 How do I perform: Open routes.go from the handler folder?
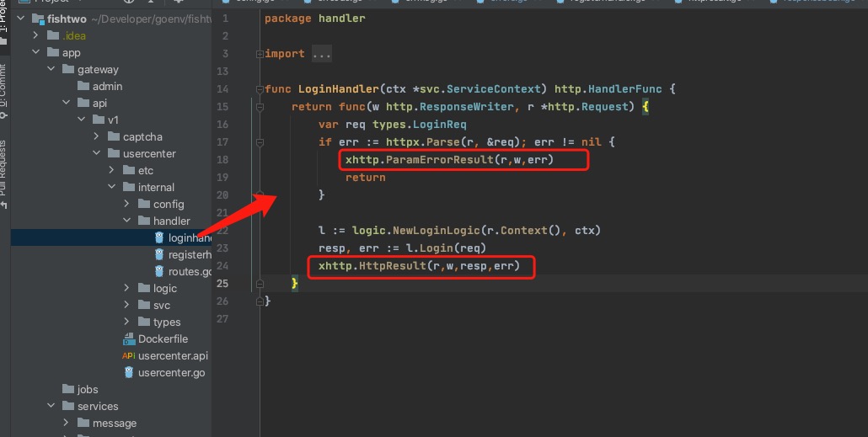(190, 271)
